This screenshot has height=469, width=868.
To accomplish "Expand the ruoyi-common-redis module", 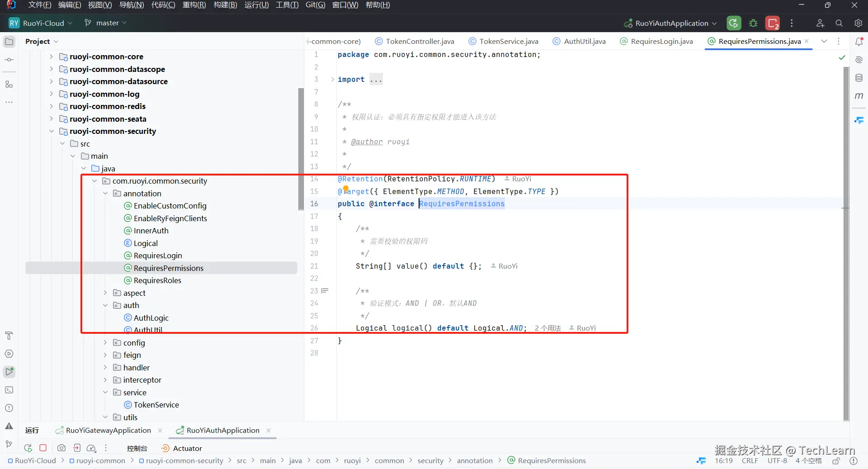I will (x=51, y=106).
